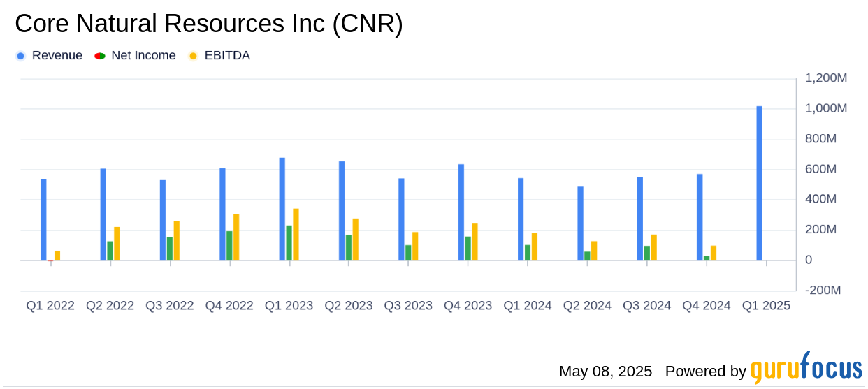The width and height of the screenshot is (868, 389).
Task: Click the Q1 2025 revenue bar
Action: (760, 184)
